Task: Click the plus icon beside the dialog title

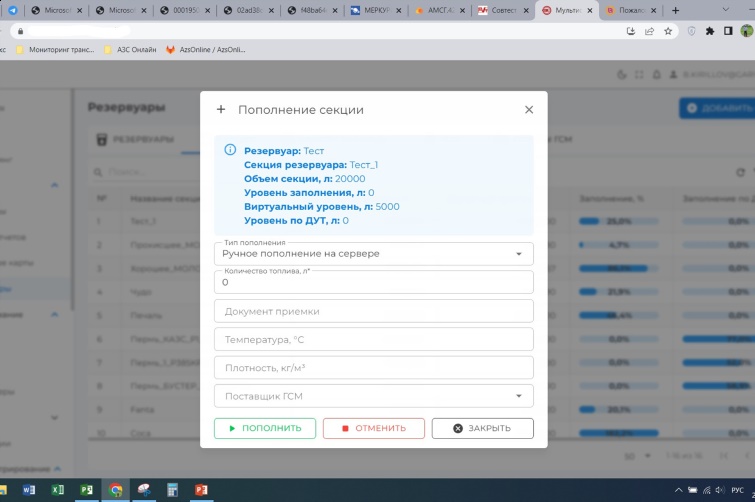Action: pos(221,110)
